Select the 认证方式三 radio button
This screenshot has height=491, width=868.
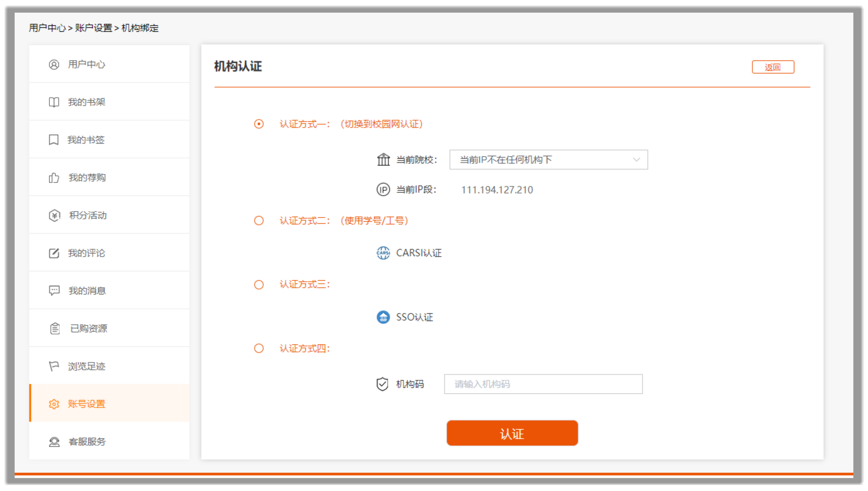(259, 285)
